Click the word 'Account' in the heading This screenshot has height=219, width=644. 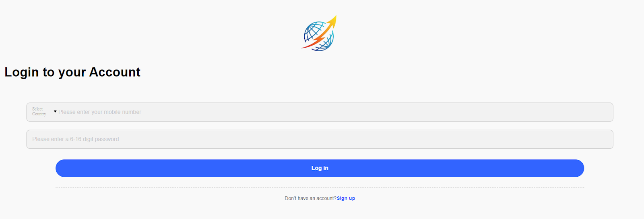coord(115,72)
